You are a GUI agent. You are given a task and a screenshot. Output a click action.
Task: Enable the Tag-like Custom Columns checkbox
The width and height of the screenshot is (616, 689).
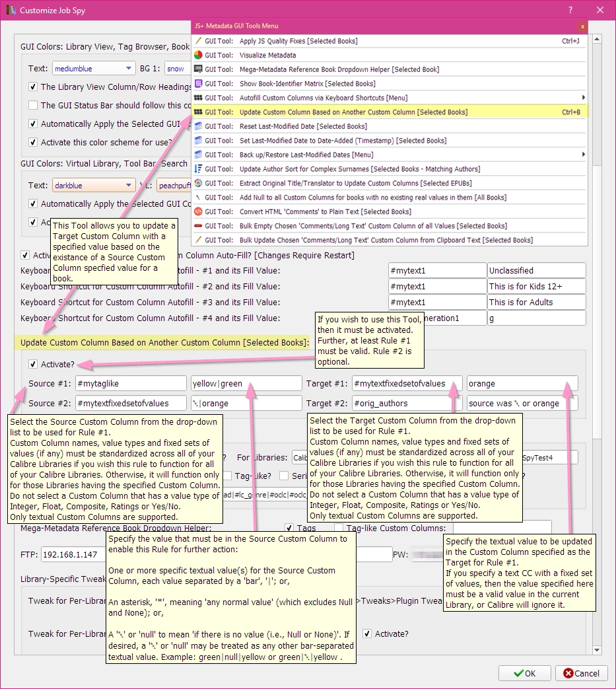click(339, 527)
